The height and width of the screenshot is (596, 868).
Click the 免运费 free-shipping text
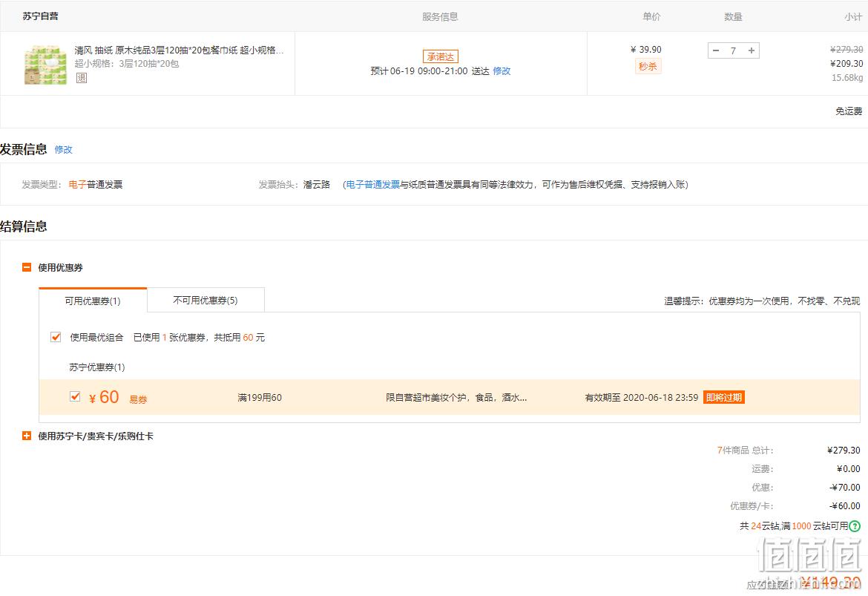pyautogui.click(x=849, y=111)
